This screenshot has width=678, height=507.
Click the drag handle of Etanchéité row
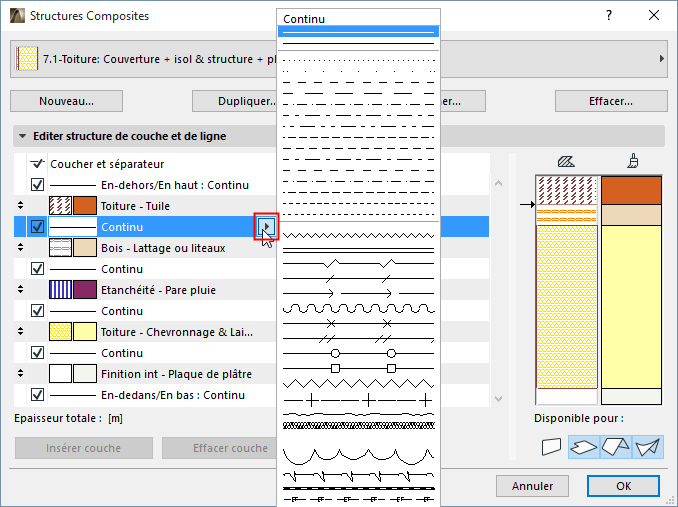tap(20, 289)
